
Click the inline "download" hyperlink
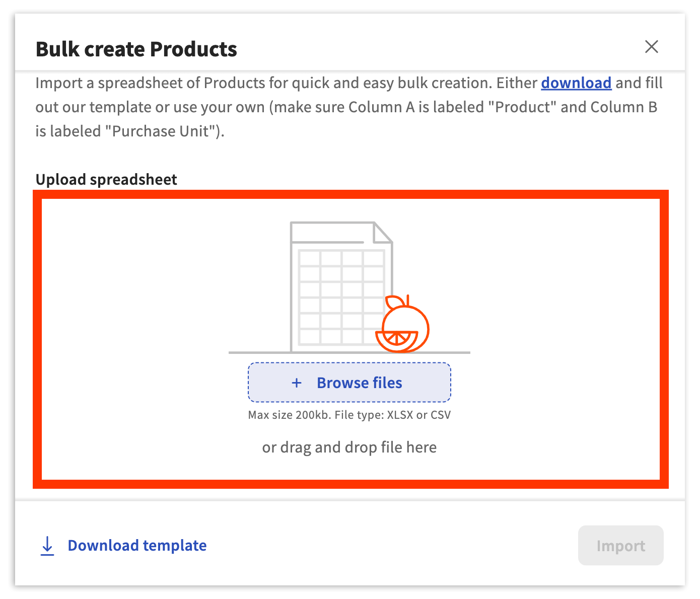pyautogui.click(x=576, y=83)
